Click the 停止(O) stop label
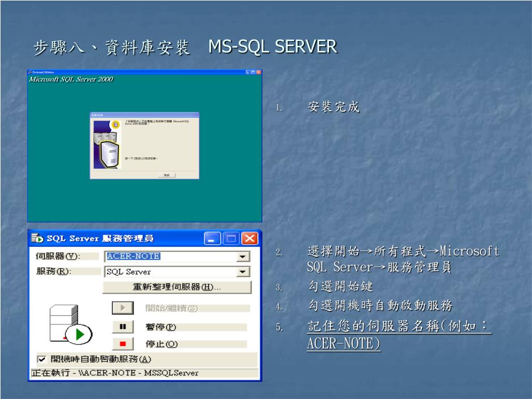The width and height of the screenshot is (532, 399). pos(162,344)
